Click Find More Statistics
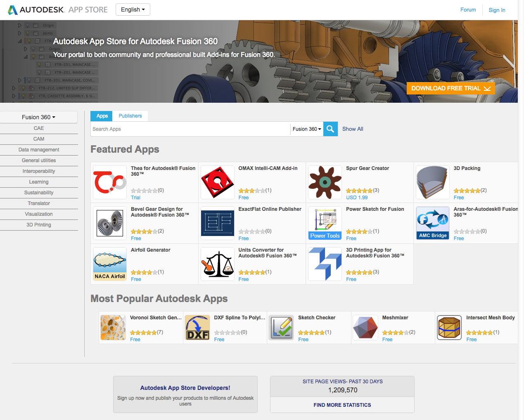 (x=342, y=405)
